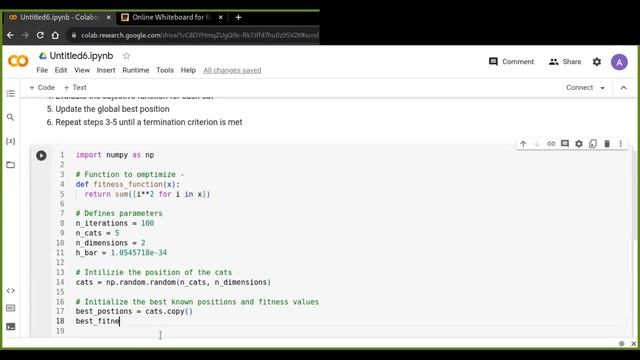Open the Edit menu
The image size is (640, 360).
(x=61, y=70)
